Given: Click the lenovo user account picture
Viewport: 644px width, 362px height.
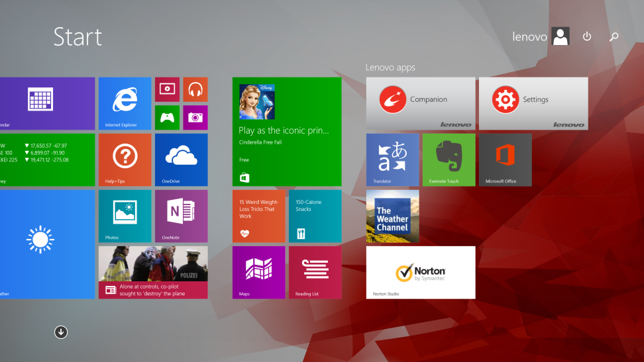Looking at the screenshot, I should (561, 36).
